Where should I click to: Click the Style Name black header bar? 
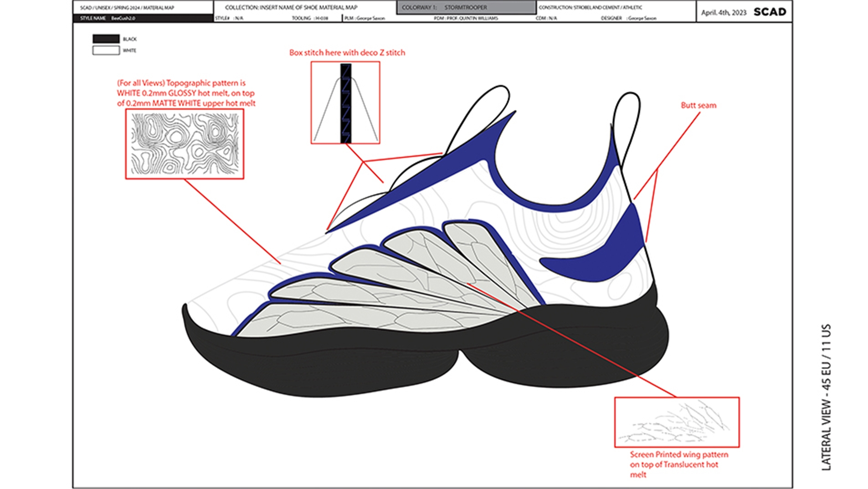point(143,18)
